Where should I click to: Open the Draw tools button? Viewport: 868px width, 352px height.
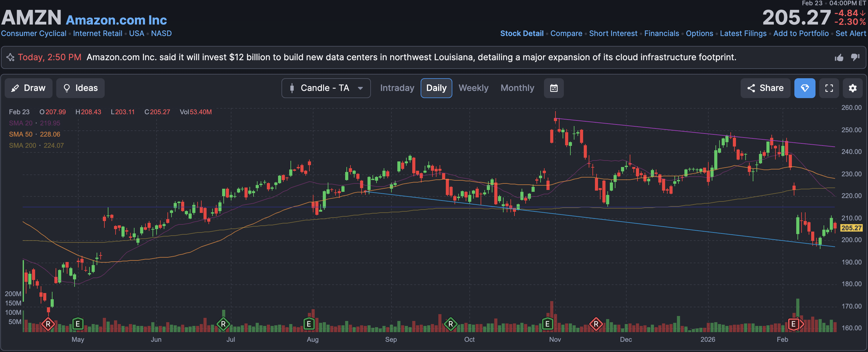29,88
